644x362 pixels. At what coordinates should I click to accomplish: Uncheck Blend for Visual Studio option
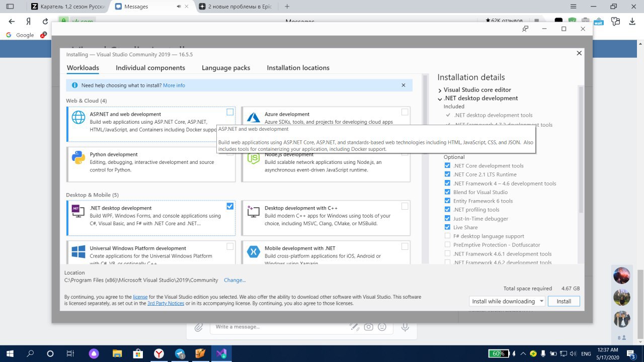click(447, 192)
